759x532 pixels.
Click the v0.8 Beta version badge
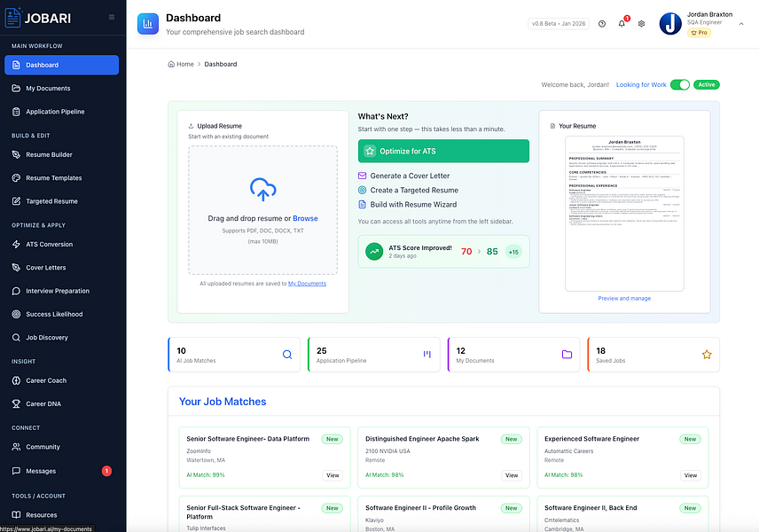click(559, 24)
